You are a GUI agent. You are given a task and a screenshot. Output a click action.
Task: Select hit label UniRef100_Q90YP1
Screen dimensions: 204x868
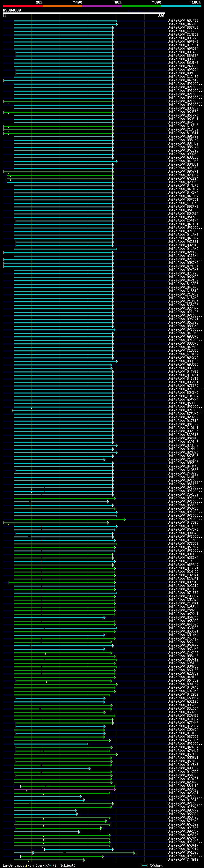point(183,171)
